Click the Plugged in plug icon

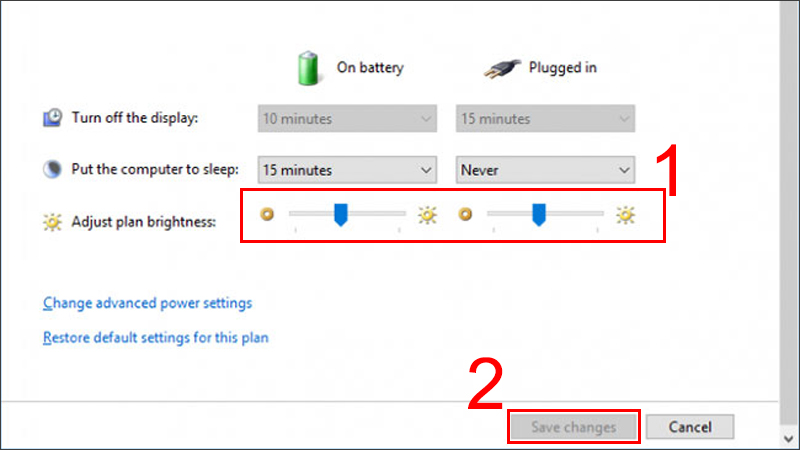pos(503,68)
